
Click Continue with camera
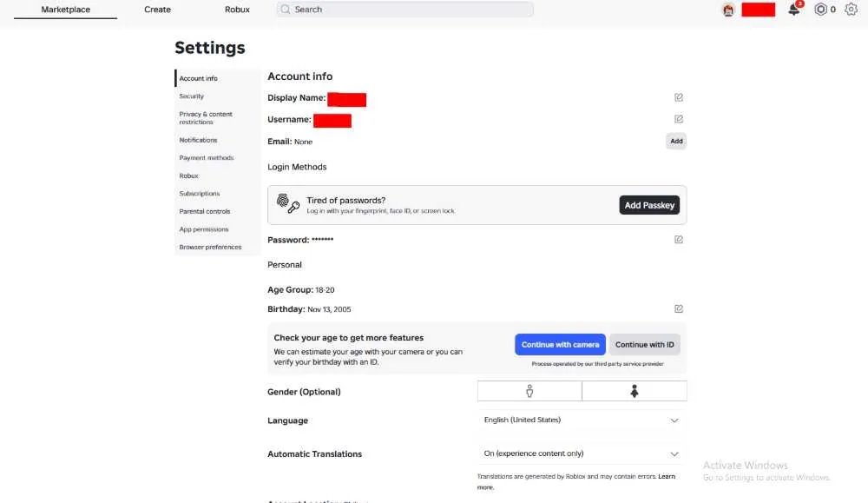(560, 345)
